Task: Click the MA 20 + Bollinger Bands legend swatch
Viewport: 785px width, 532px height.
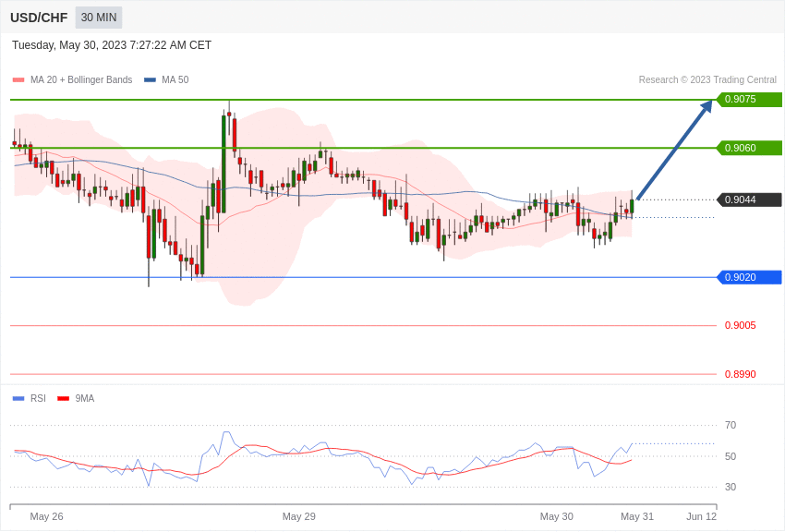Action: pyautogui.click(x=18, y=79)
